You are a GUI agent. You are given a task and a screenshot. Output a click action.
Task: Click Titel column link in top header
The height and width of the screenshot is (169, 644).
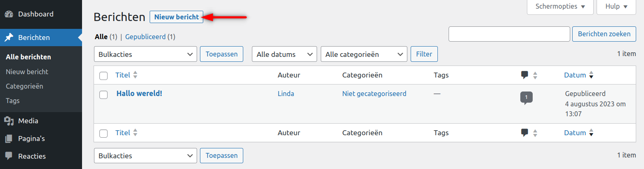[123, 75]
